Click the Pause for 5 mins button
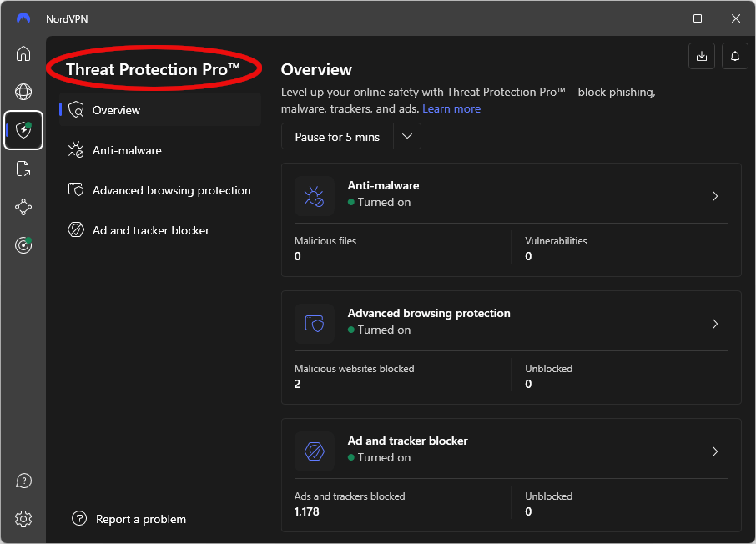This screenshot has height=544, width=756. [337, 137]
